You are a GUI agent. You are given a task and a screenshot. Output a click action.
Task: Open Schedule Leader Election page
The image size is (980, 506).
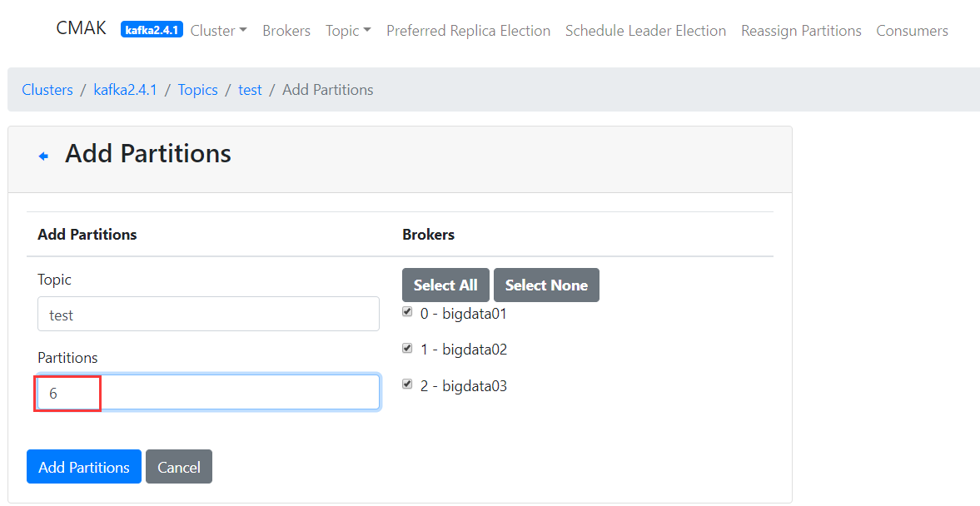pos(645,31)
